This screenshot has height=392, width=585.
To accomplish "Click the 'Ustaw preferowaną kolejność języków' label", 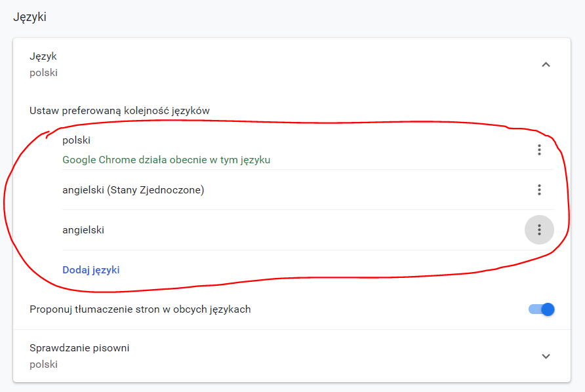I will tap(119, 110).
